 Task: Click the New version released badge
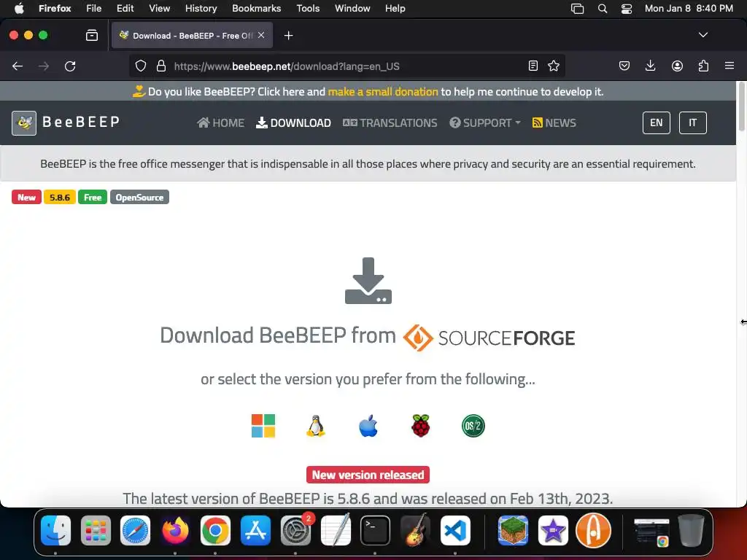368,475
